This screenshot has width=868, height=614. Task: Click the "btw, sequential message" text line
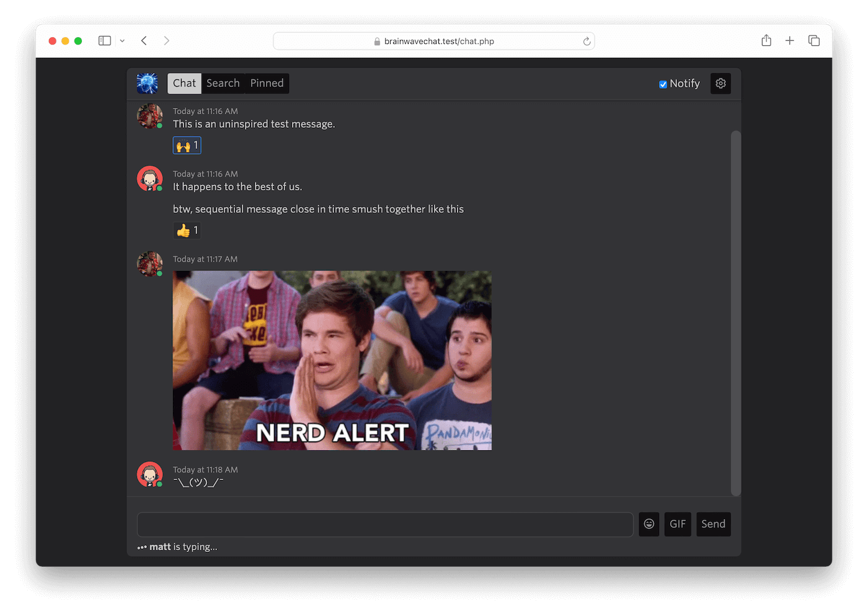318,210
